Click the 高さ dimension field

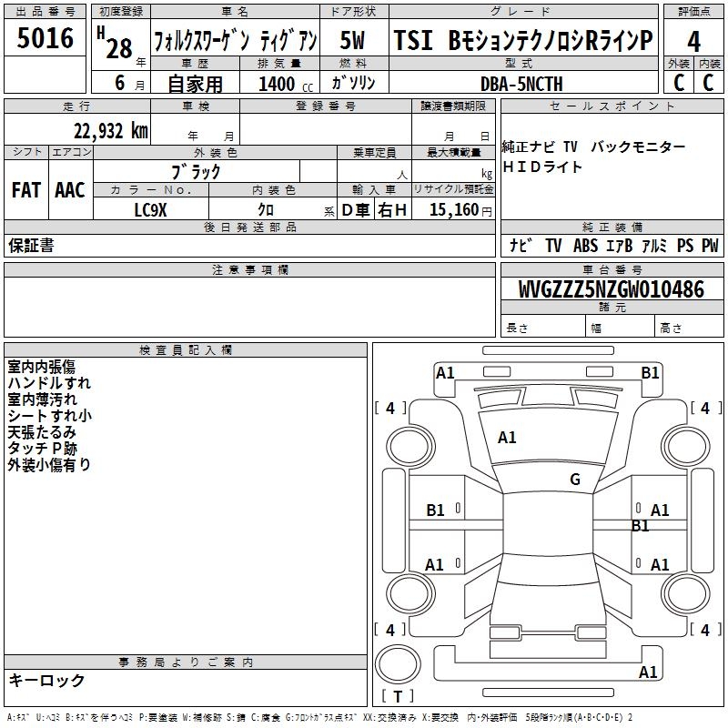tap(690, 328)
